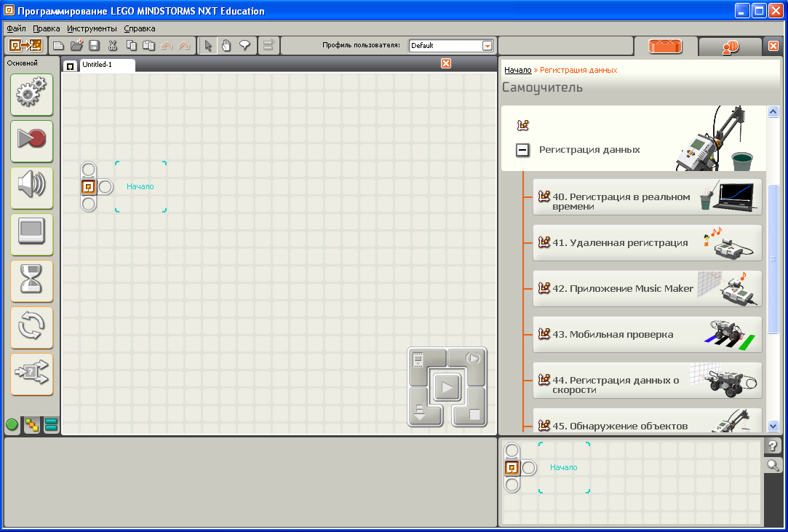Screen dimensions: 788x532
Task: Click the starting point in the map view
Action: (x=512, y=468)
